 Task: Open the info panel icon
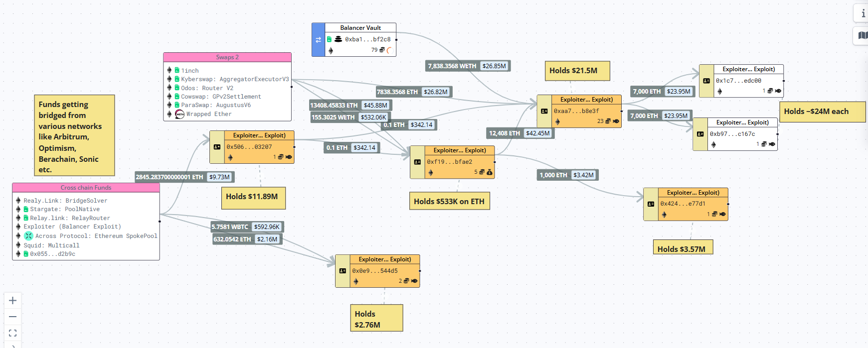click(x=863, y=13)
